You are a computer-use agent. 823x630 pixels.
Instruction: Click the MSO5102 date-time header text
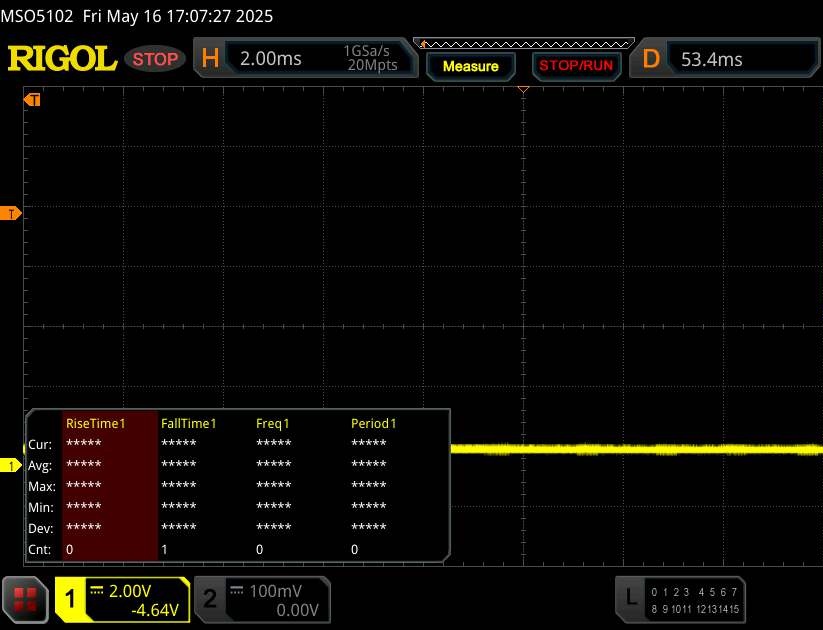tap(136, 16)
